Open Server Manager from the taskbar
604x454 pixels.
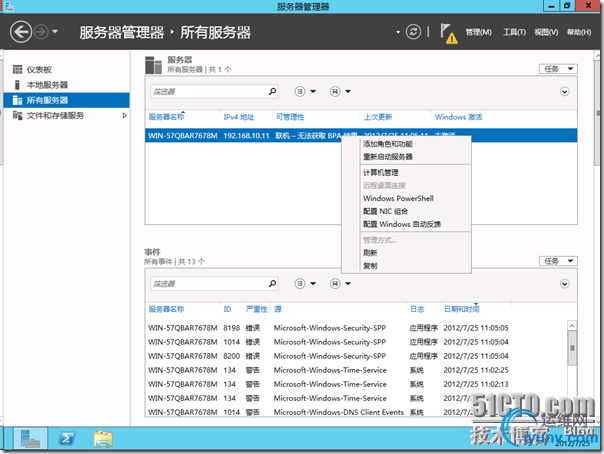(x=30, y=438)
